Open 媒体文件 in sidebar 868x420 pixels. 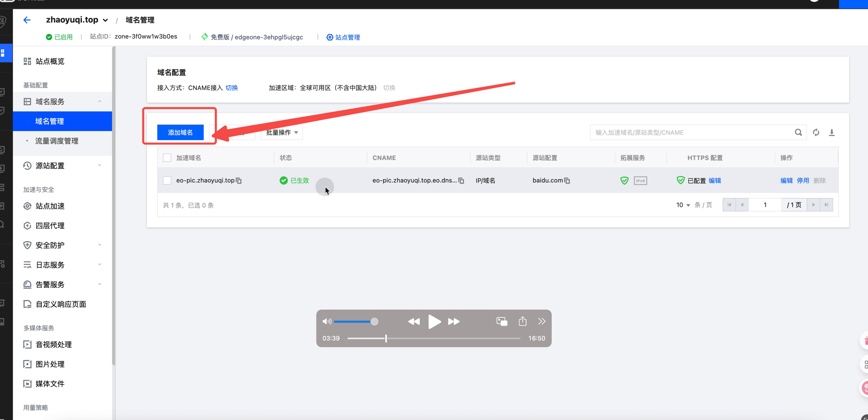50,384
